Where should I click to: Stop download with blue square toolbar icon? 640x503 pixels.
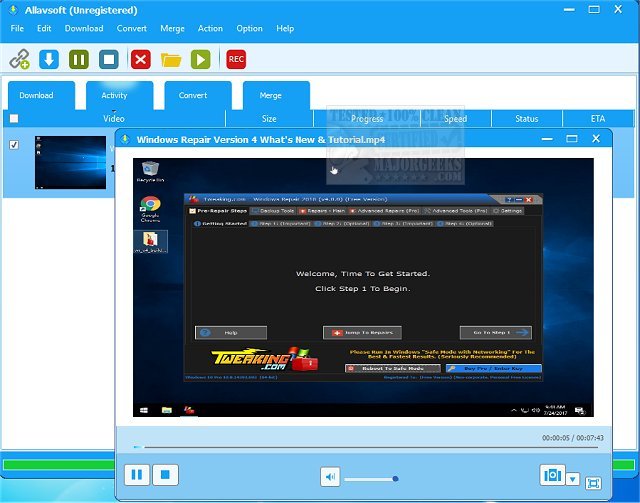(109, 59)
